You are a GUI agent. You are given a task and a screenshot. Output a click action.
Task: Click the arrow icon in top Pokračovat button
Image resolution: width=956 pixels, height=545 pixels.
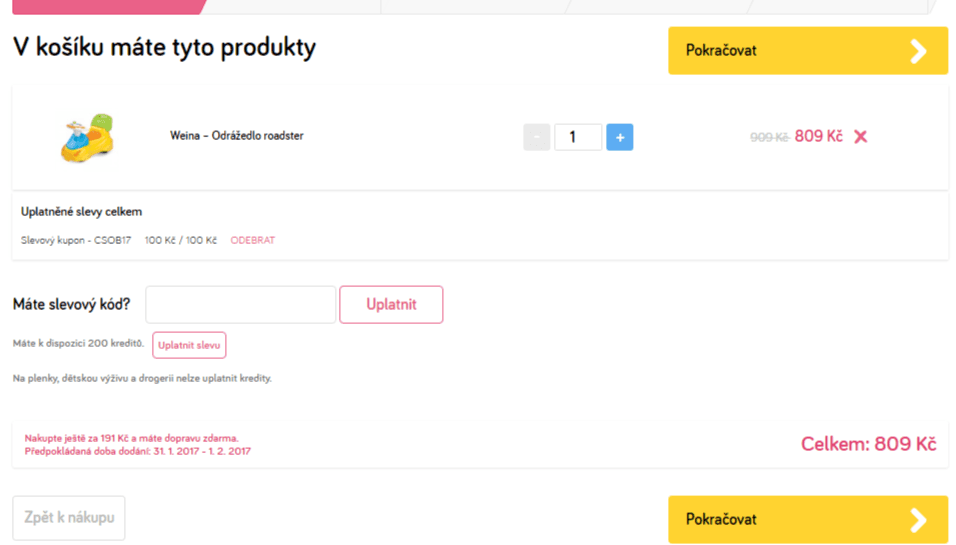tap(918, 51)
